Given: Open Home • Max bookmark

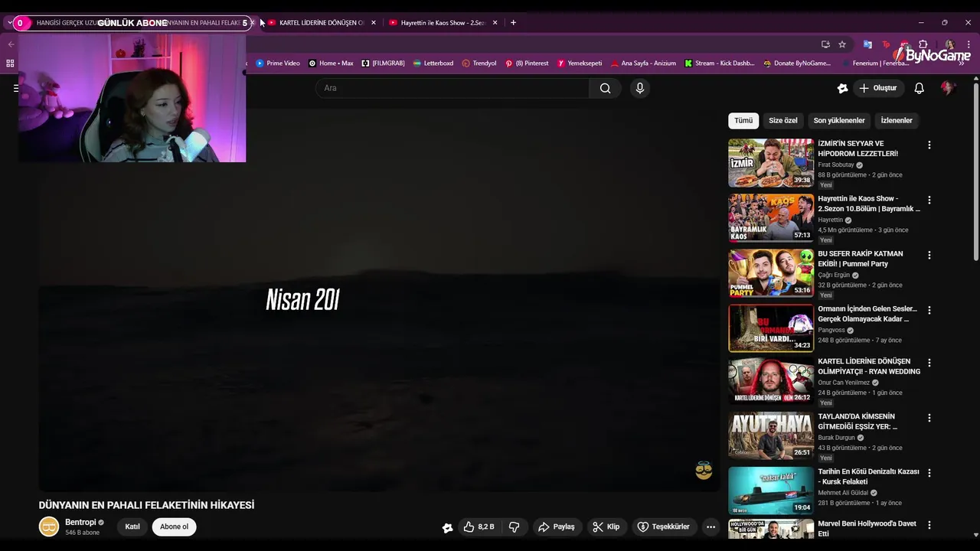Looking at the screenshot, I should (x=331, y=64).
